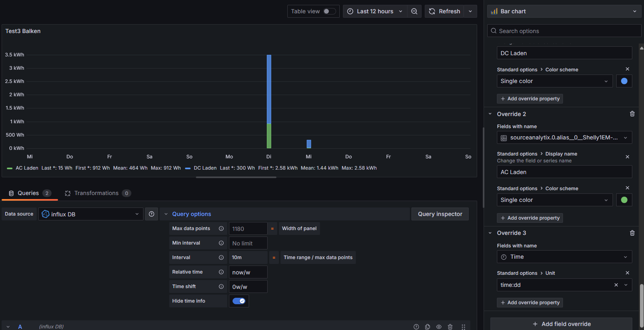The width and height of the screenshot is (644, 330).
Task: Click Time shift info icon
Action: [221, 286]
